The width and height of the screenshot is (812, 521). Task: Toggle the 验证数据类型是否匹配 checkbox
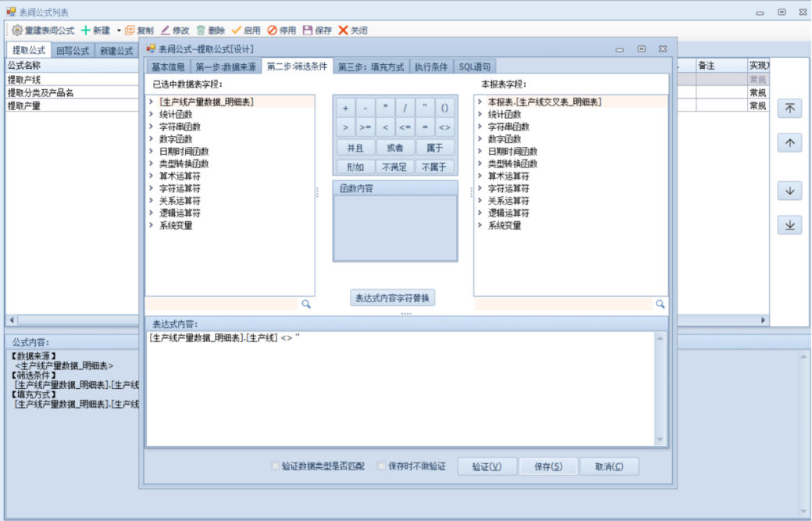coord(275,466)
